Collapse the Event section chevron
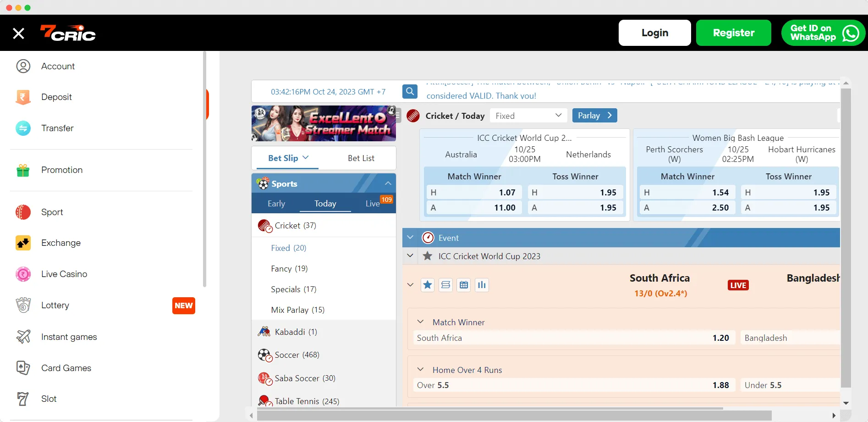 (410, 237)
